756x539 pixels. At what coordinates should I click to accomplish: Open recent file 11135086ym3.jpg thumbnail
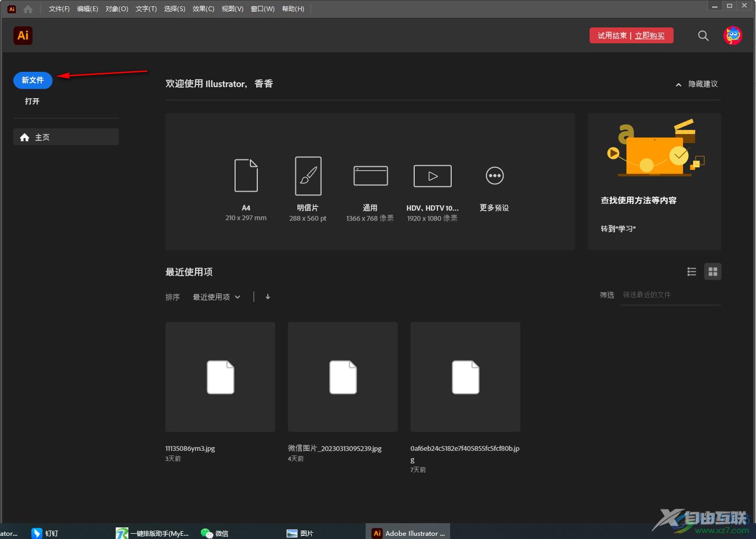tap(220, 377)
